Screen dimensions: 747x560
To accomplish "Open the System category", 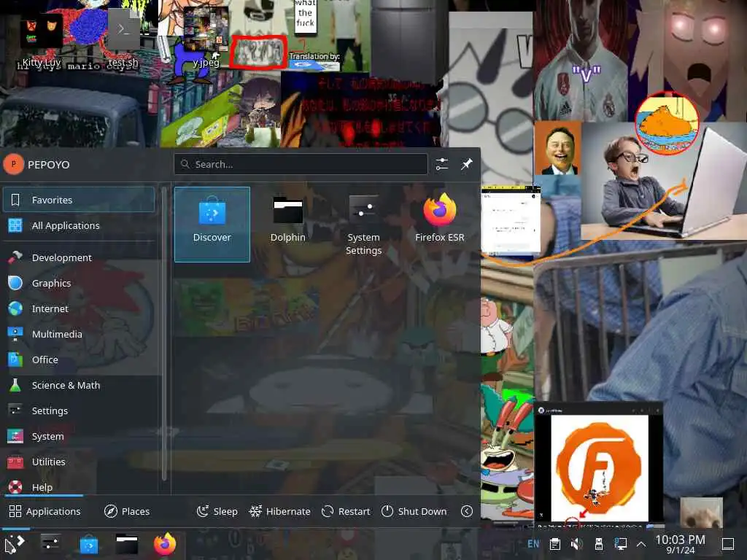I will (79, 436).
